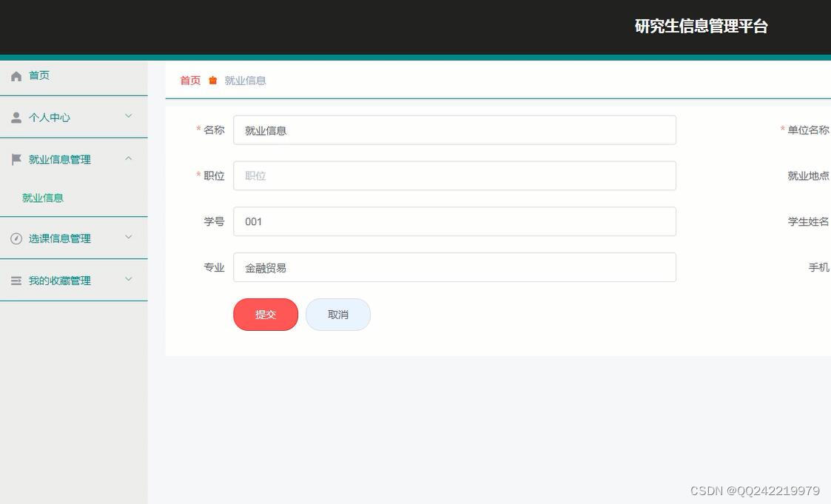The width and height of the screenshot is (831, 504).
Task: Click the flag icon next to 就业信息管理
Action: click(16, 158)
